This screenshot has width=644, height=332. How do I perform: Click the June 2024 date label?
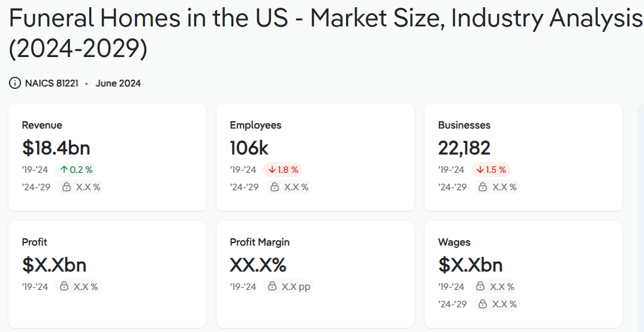tap(118, 83)
